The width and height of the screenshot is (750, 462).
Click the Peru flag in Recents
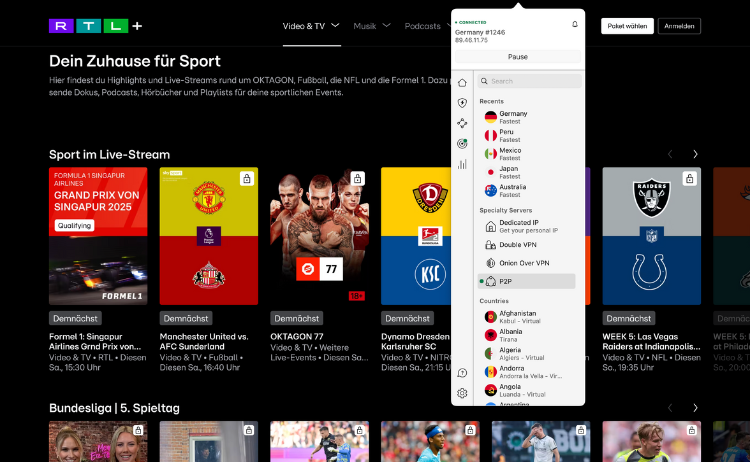coord(490,136)
